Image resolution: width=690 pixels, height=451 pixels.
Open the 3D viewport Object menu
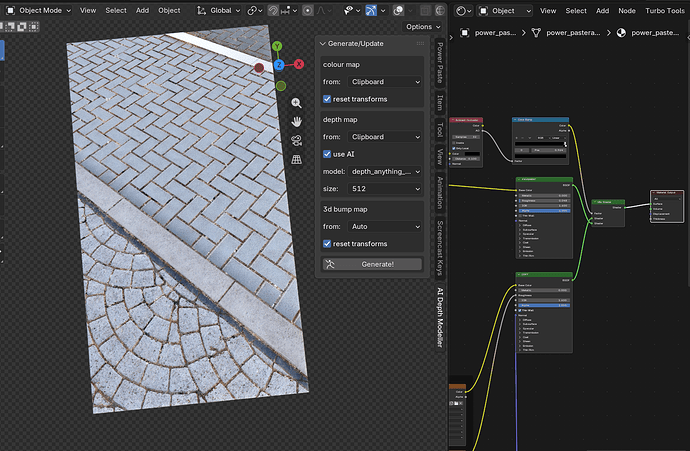tap(169, 10)
